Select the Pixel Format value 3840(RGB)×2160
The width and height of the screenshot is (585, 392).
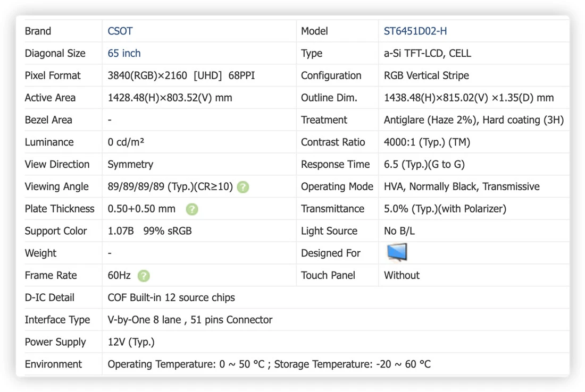[147, 75]
